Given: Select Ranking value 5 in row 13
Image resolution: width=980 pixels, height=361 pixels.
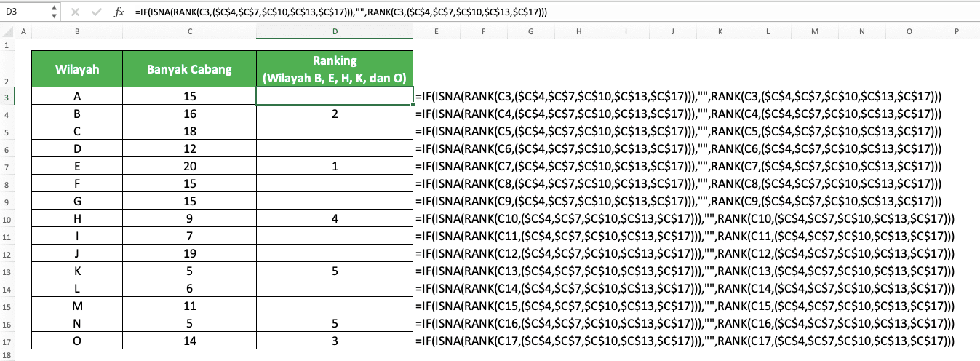Looking at the screenshot, I should pos(335,271).
